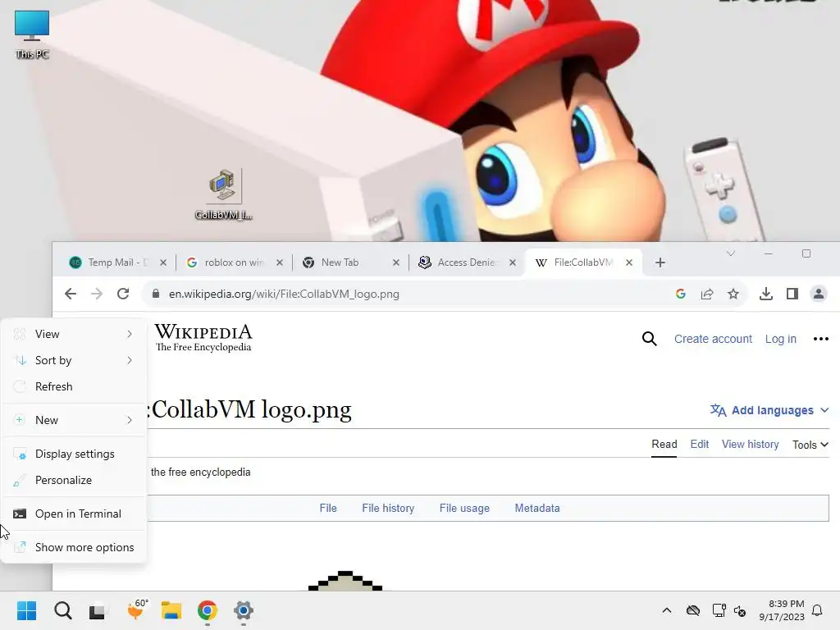Open the OneDrive cloud tray icon
The image size is (840, 630).
tap(693, 610)
